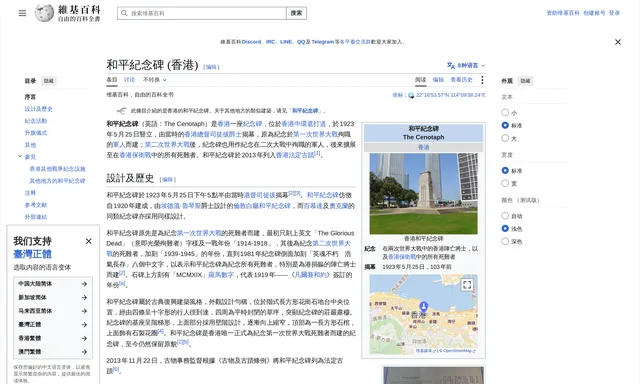This screenshot has height=384, width=640.
Task: Close the 我们支持 language variant popup
Action: [89, 241]
